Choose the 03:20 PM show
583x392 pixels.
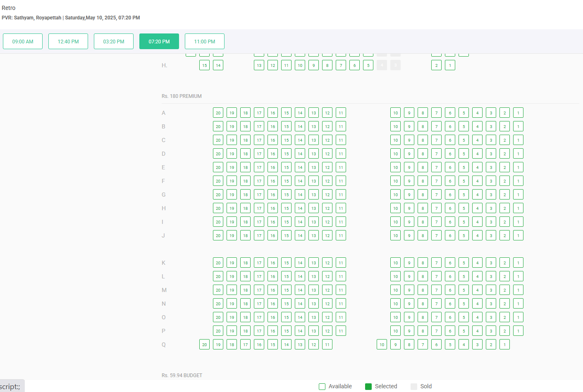point(114,41)
